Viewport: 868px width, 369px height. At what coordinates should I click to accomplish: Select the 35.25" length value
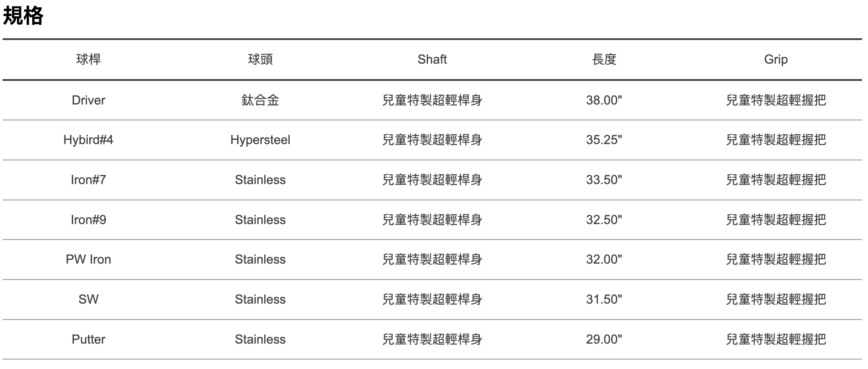point(604,140)
